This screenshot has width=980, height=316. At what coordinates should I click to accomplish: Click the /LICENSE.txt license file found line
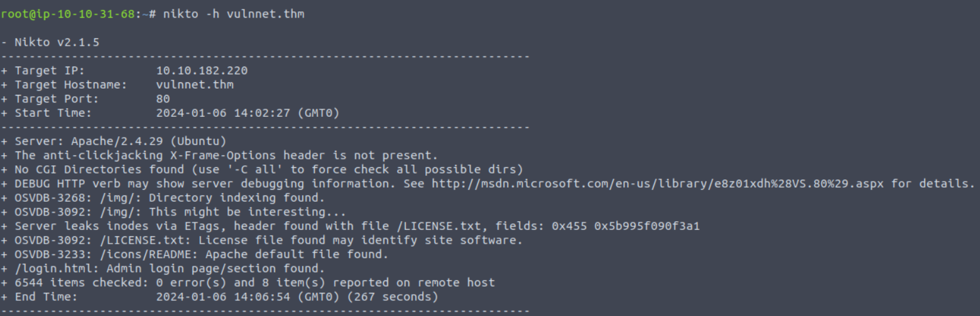262,240
